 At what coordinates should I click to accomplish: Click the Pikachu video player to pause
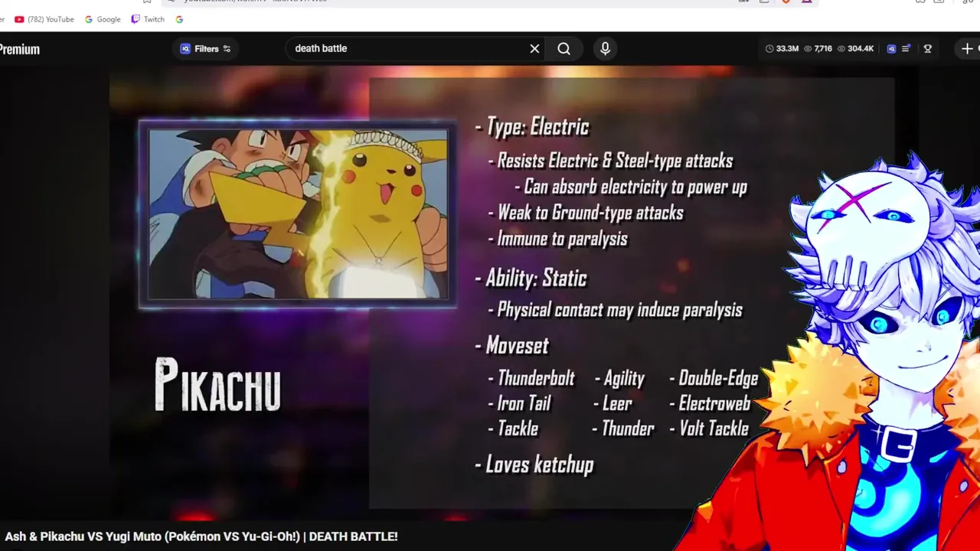coord(490,294)
